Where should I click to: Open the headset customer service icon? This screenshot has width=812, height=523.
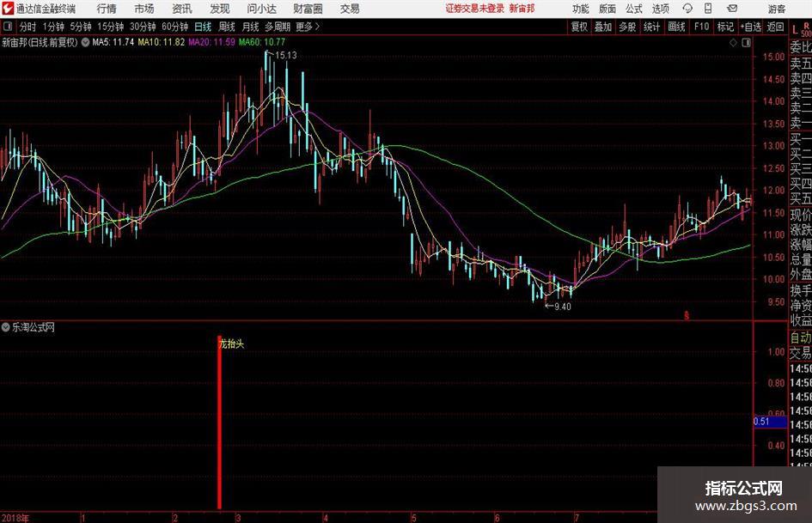[687, 9]
